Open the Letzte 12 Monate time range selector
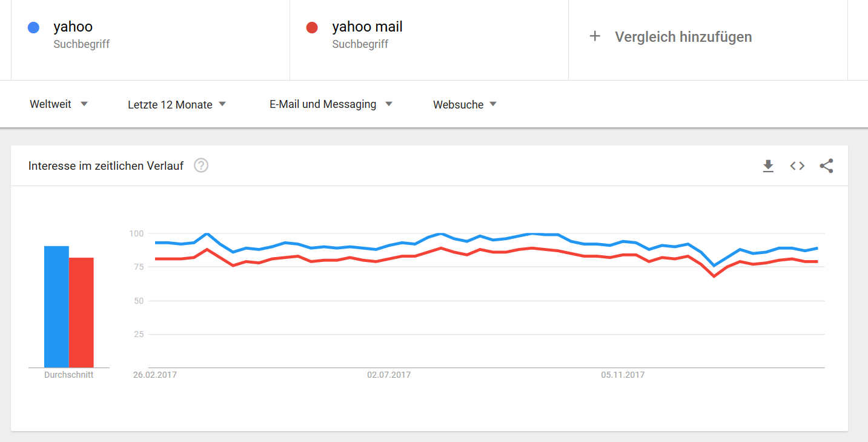This screenshot has width=868, height=442. click(x=176, y=104)
